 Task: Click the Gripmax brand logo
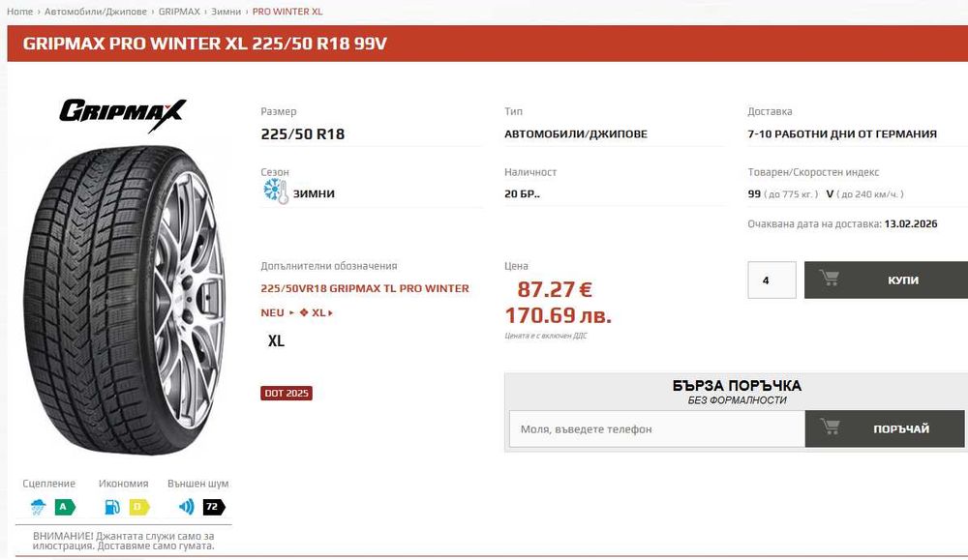[122, 115]
